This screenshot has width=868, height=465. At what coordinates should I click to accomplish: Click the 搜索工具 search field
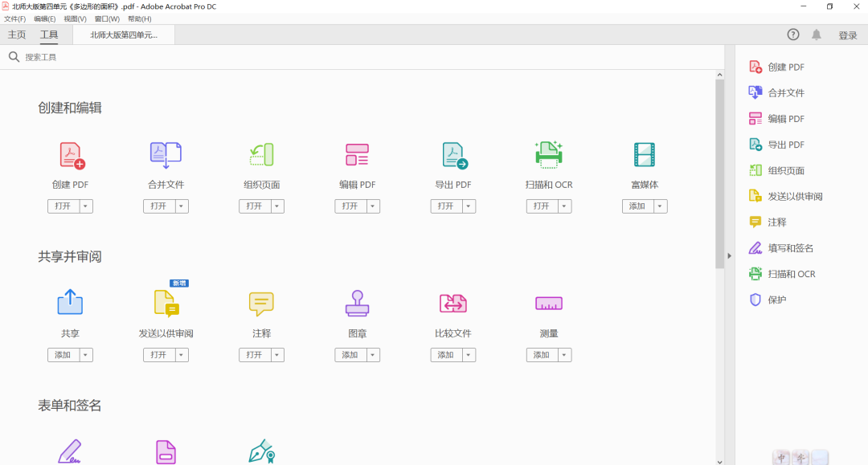(362, 57)
